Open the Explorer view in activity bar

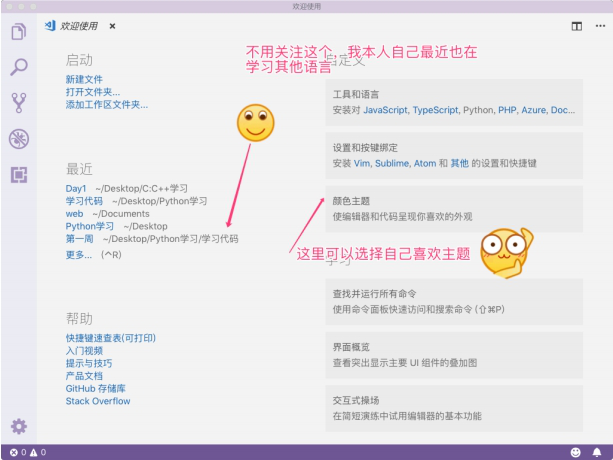pyautogui.click(x=19, y=32)
